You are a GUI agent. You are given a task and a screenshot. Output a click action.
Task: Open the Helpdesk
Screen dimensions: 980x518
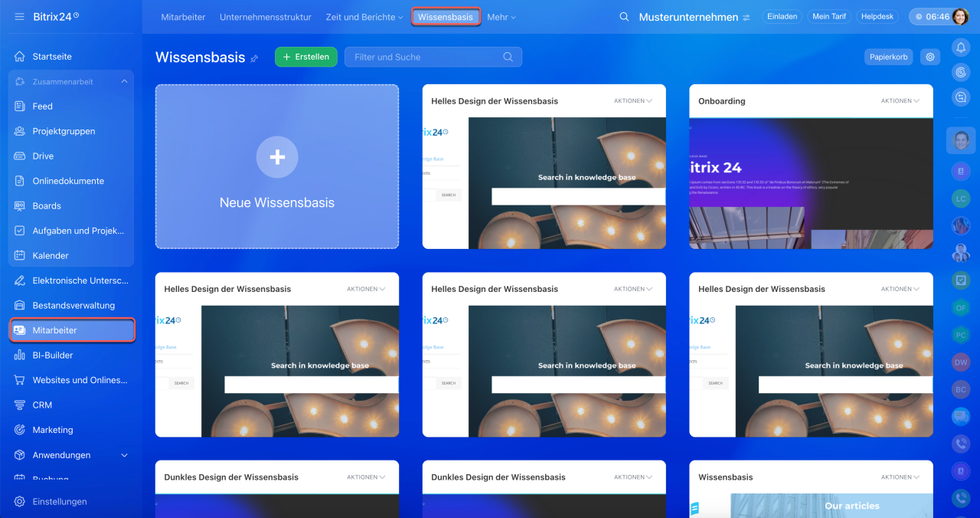point(877,17)
